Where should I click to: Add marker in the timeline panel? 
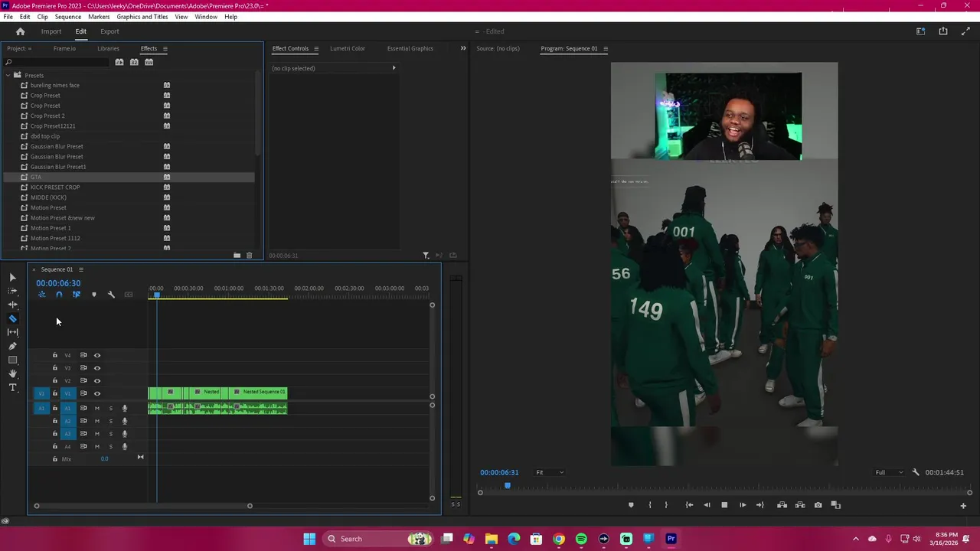[93, 295]
